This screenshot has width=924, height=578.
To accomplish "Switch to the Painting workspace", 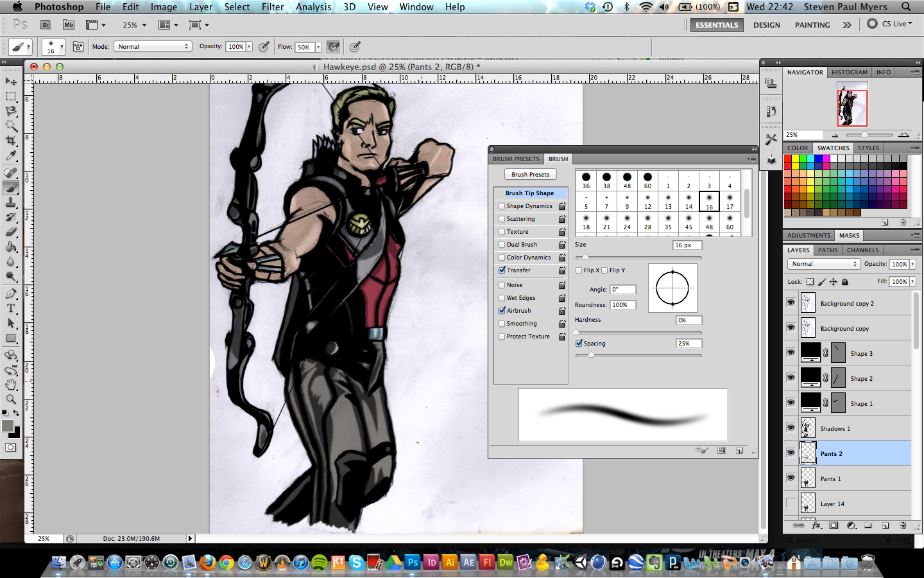I will [x=812, y=25].
